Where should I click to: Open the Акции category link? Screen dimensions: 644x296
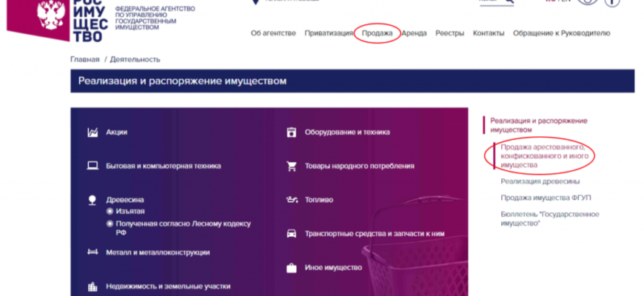click(117, 132)
